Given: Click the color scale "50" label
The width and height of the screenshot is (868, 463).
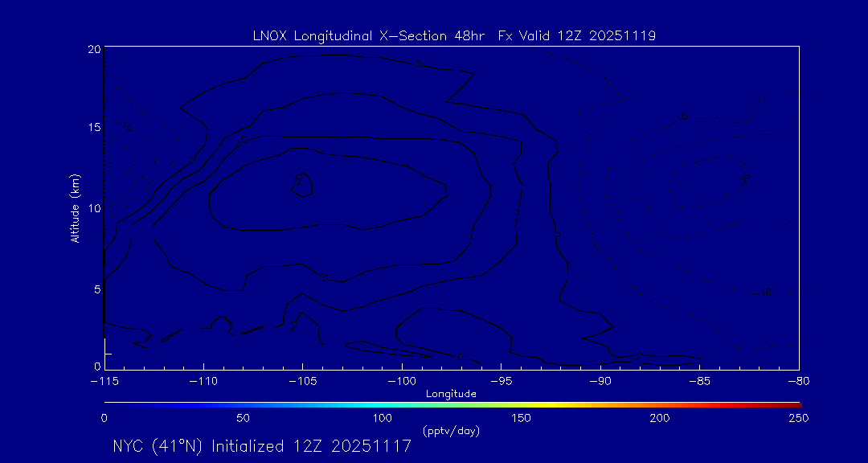Looking at the screenshot, I should [x=243, y=418].
